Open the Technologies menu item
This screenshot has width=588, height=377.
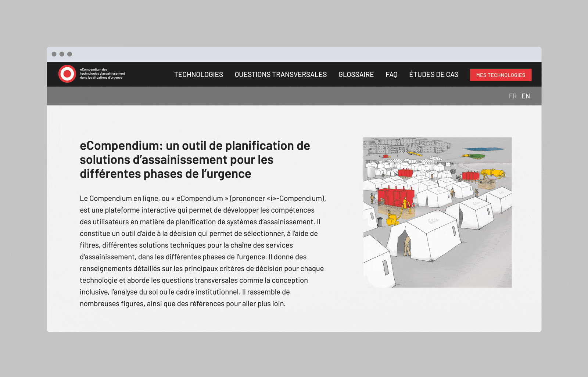(x=198, y=75)
